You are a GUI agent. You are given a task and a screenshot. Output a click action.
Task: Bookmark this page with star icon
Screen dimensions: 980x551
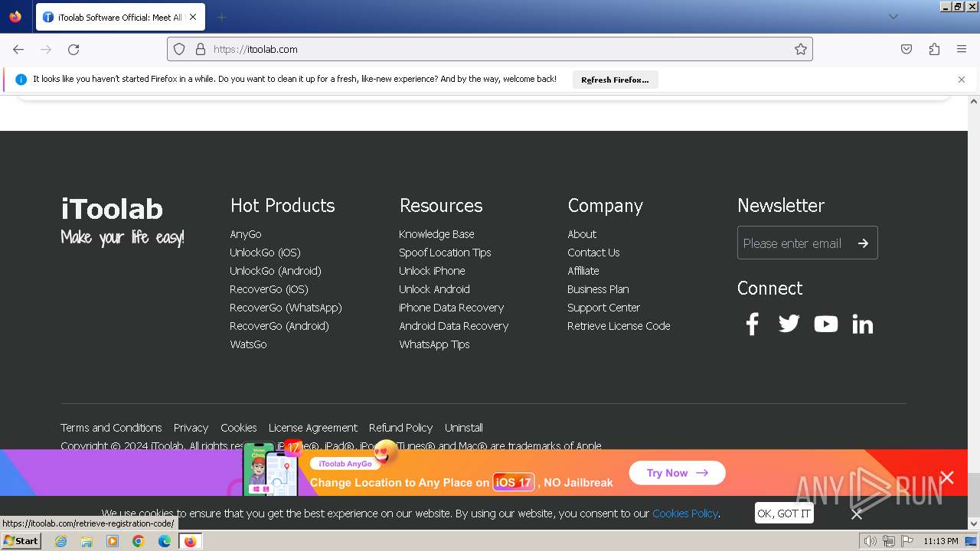[801, 49]
